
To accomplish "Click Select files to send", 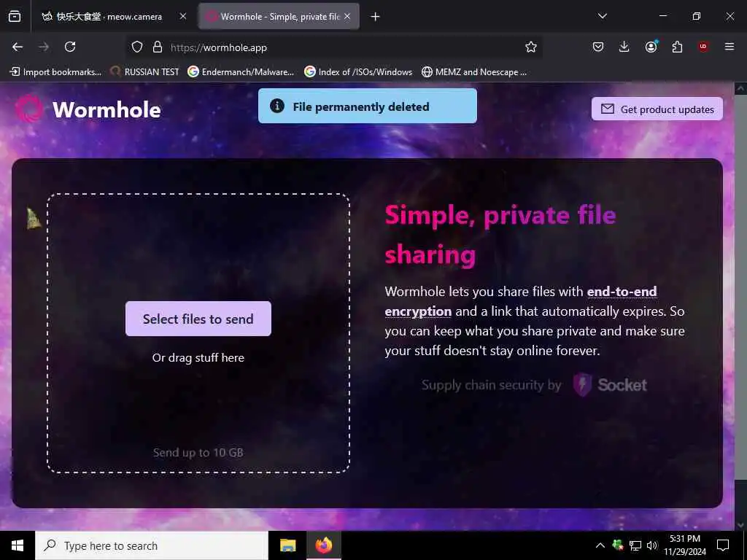I will pyautogui.click(x=198, y=319).
